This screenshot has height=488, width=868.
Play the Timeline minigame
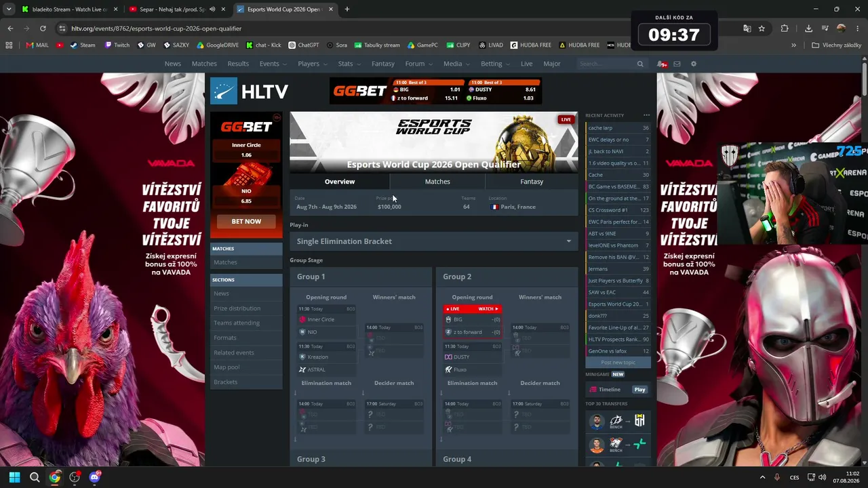(639, 390)
